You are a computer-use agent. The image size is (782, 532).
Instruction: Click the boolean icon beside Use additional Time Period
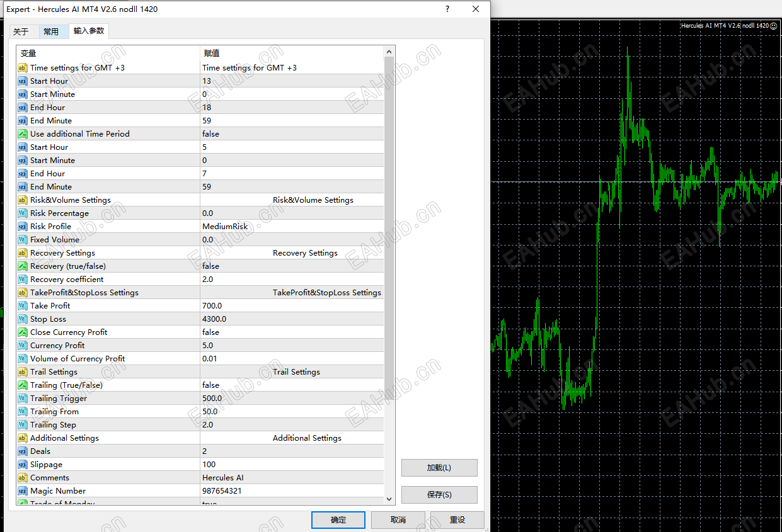(x=23, y=134)
